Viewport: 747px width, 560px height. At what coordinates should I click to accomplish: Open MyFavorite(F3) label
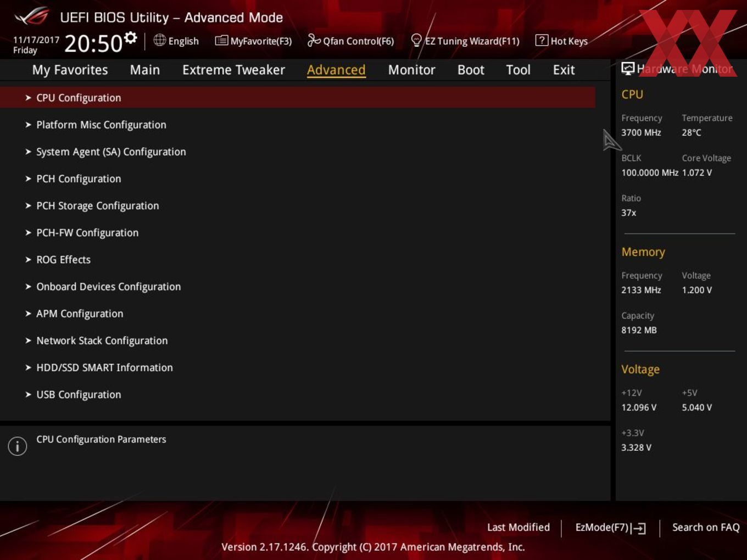click(261, 41)
